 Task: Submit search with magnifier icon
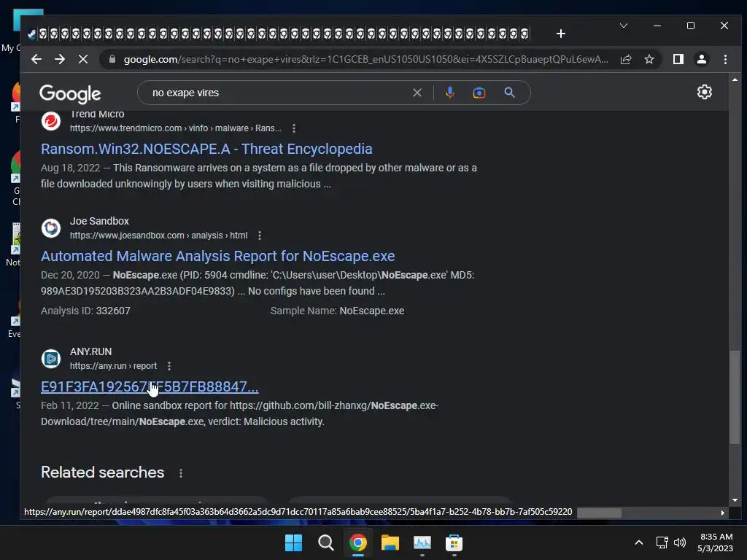509,93
